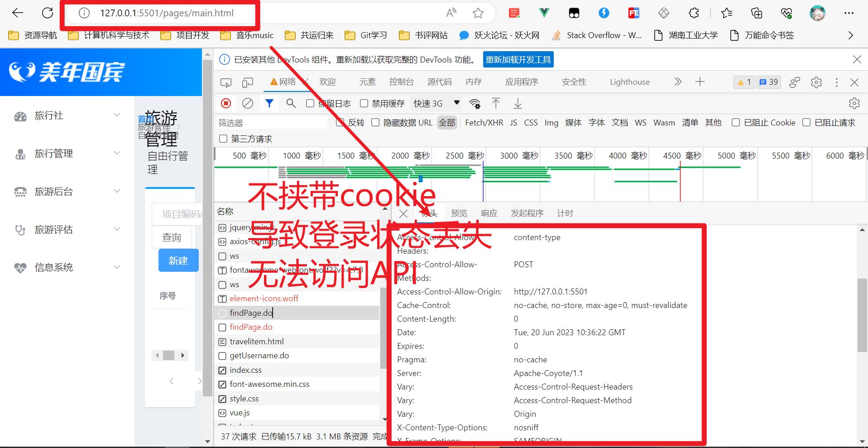
Task: Open DevTools customize menu dots
Action: [x=837, y=82]
